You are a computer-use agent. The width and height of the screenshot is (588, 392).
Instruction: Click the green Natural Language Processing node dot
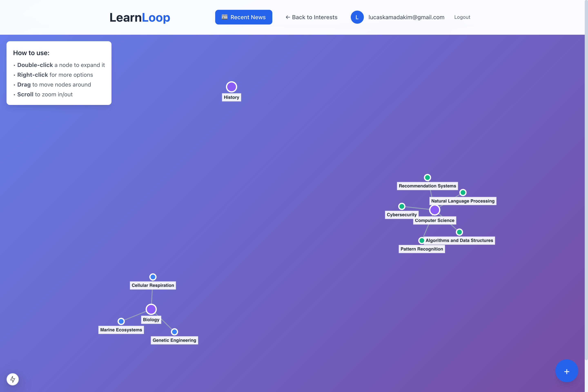click(x=463, y=193)
